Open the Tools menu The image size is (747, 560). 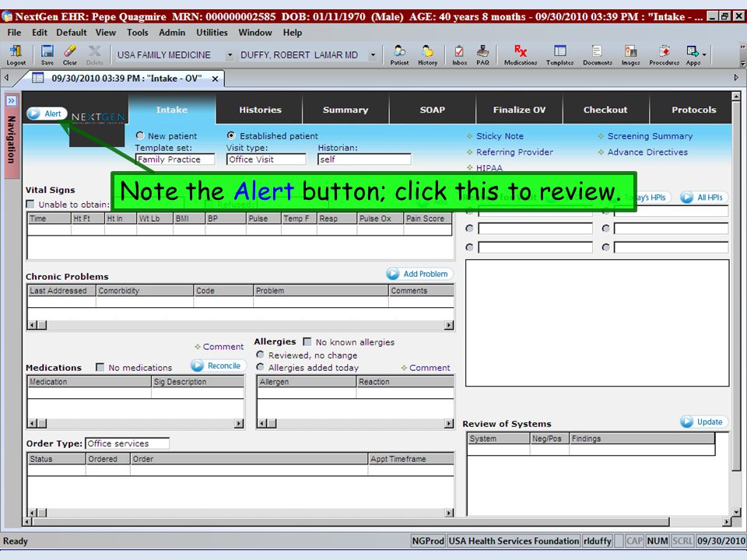(138, 33)
